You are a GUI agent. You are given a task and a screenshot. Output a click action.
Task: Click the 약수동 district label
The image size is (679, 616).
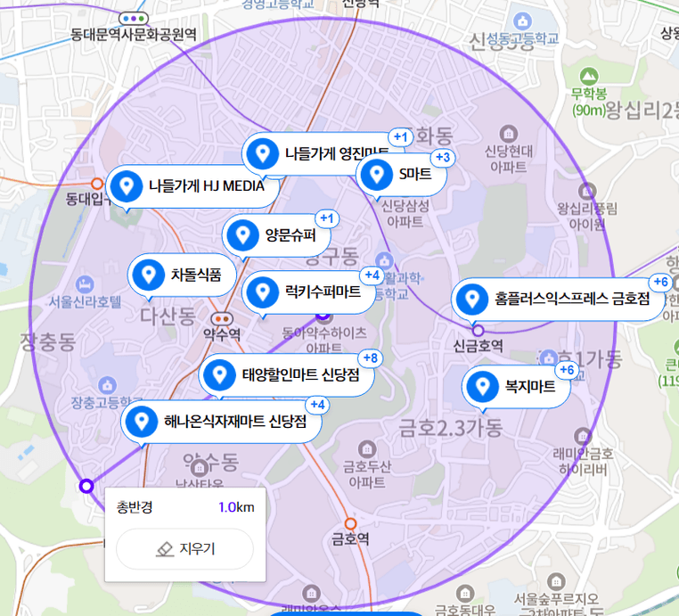(210, 462)
